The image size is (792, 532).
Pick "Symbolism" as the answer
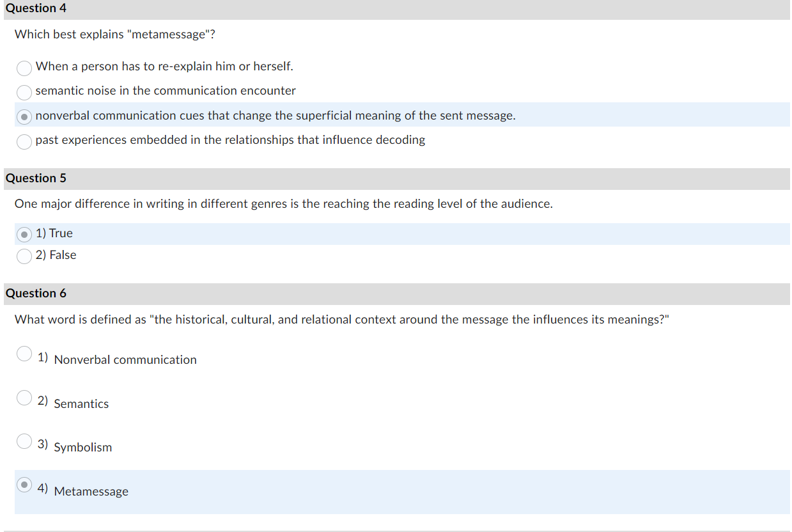(24, 441)
